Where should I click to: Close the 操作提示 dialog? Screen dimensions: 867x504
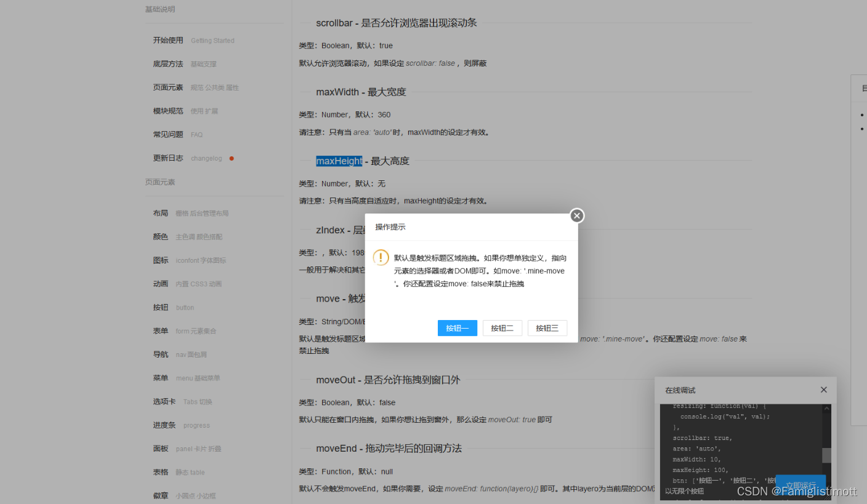pyautogui.click(x=576, y=215)
